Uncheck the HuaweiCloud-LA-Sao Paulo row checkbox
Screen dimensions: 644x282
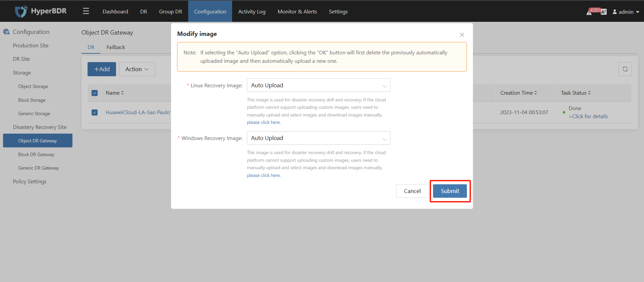[95, 112]
